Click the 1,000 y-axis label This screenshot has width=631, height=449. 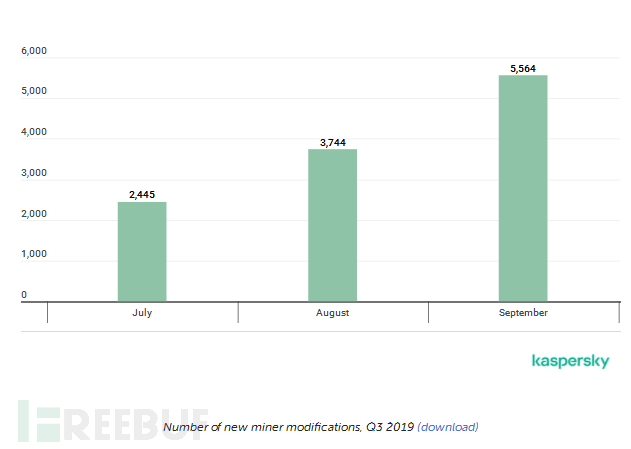(35, 256)
